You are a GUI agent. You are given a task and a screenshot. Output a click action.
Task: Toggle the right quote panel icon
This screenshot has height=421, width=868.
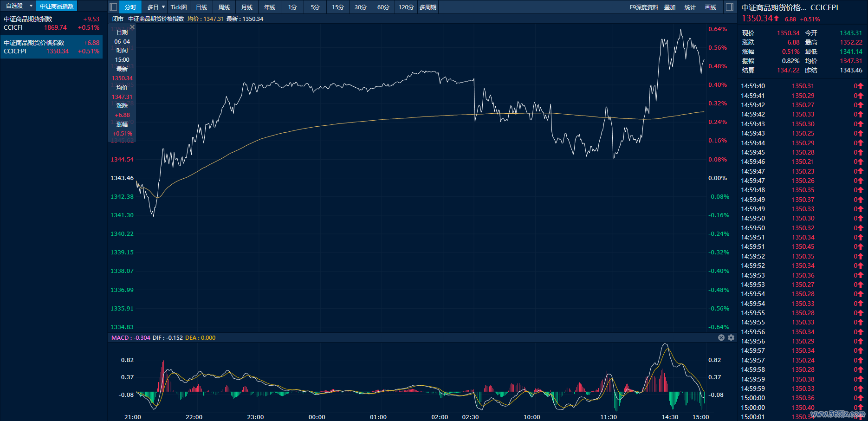(x=730, y=7)
